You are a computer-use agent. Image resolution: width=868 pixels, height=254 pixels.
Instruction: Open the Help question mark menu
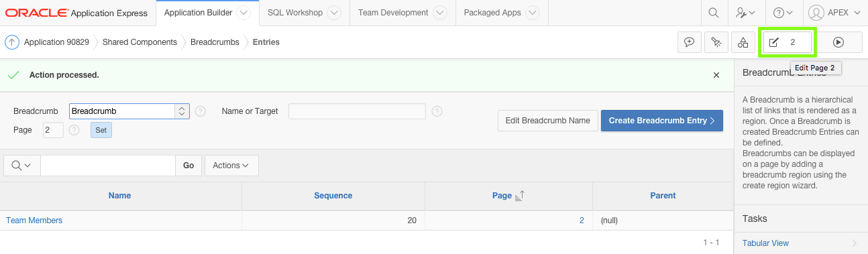click(x=783, y=13)
